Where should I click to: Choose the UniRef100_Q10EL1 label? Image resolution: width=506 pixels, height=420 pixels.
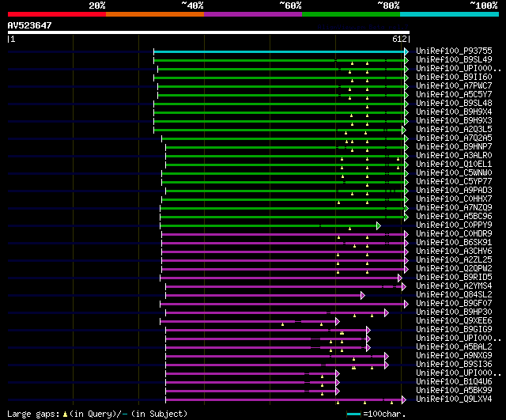coord(454,165)
